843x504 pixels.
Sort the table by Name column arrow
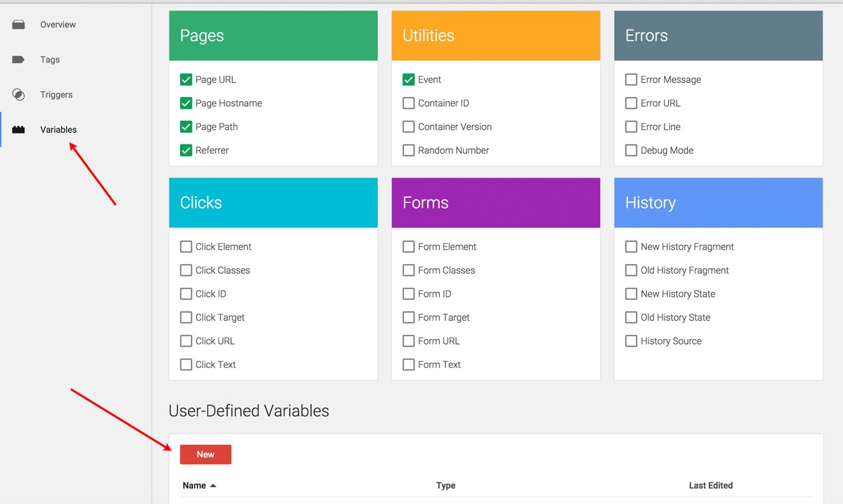pos(213,486)
